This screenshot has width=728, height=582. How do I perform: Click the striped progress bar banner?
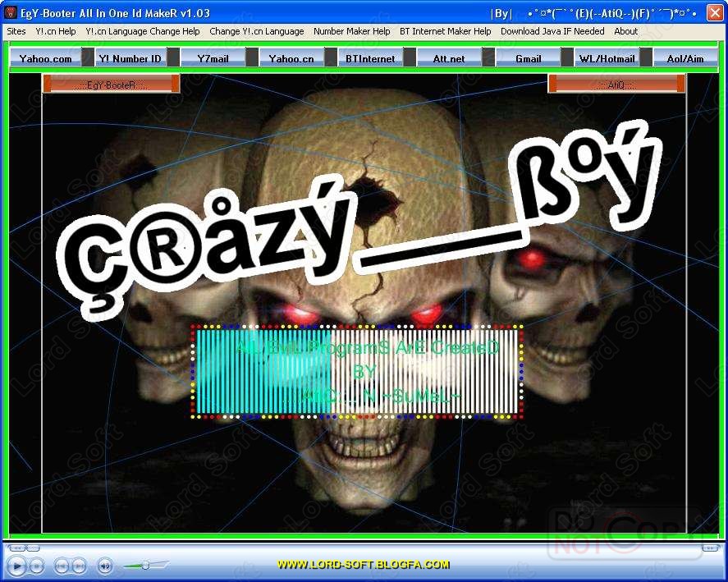pyautogui.click(x=357, y=372)
